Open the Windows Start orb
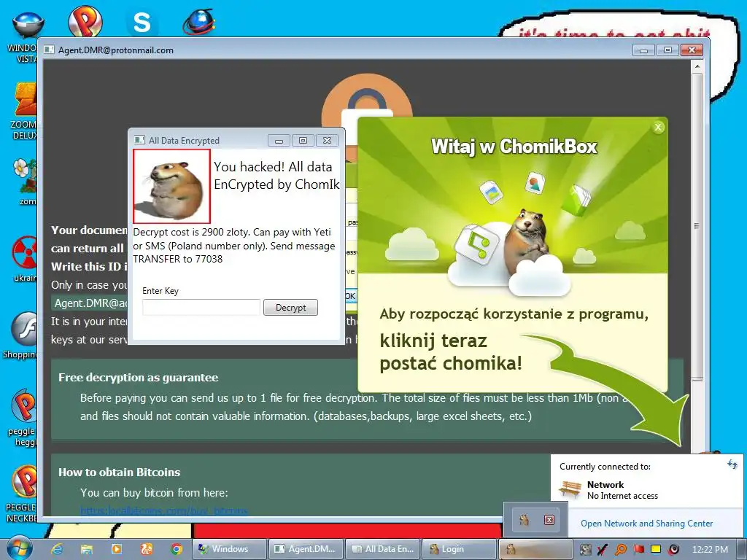This screenshot has height=560, width=747. [19, 548]
